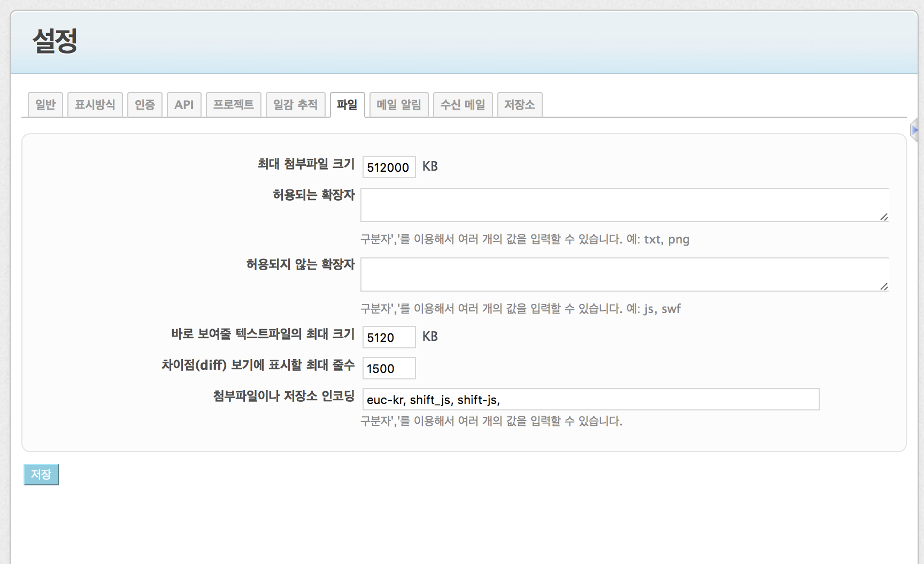This screenshot has width=924, height=564.
Task: Focus the text file max size field showing 5120
Action: tap(389, 338)
